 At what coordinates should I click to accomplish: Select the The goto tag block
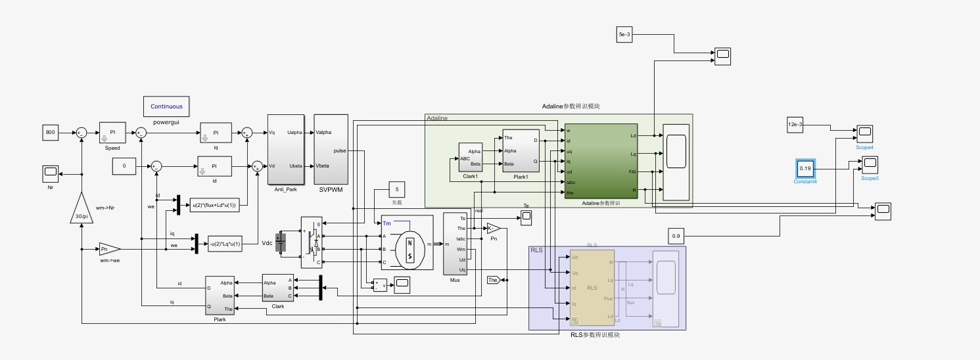pyautogui.click(x=494, y=281)
